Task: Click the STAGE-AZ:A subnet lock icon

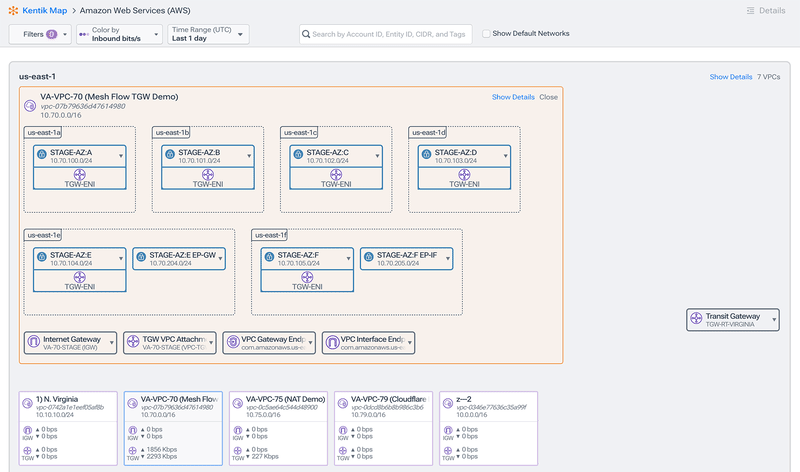Action: [42, 154]
